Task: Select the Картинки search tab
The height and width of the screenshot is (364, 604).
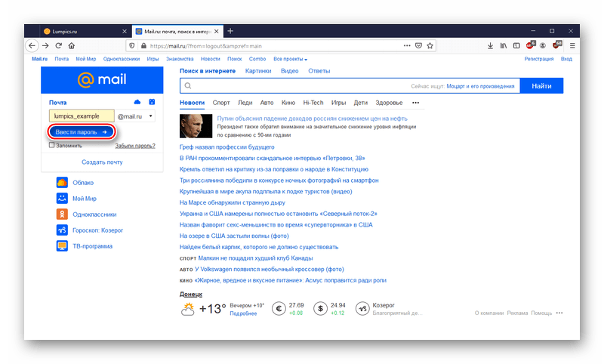Action: pos(258,71)
